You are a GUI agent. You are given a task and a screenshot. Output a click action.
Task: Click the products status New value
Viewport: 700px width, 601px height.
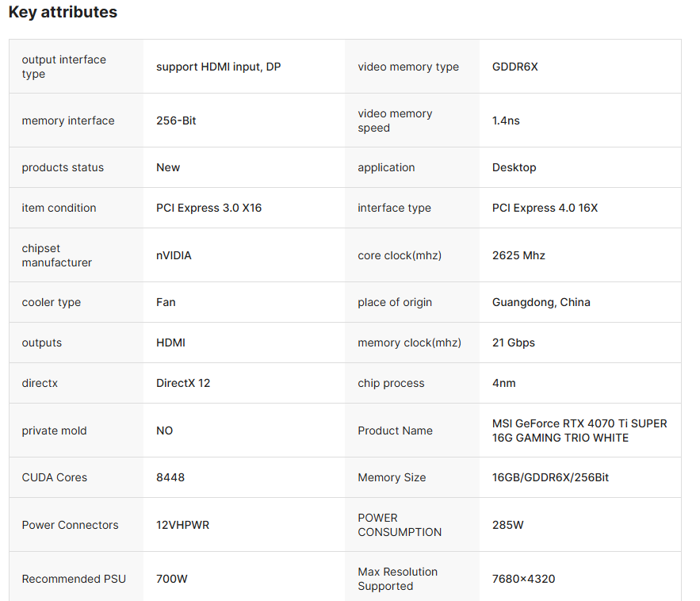tap(168, 167)
